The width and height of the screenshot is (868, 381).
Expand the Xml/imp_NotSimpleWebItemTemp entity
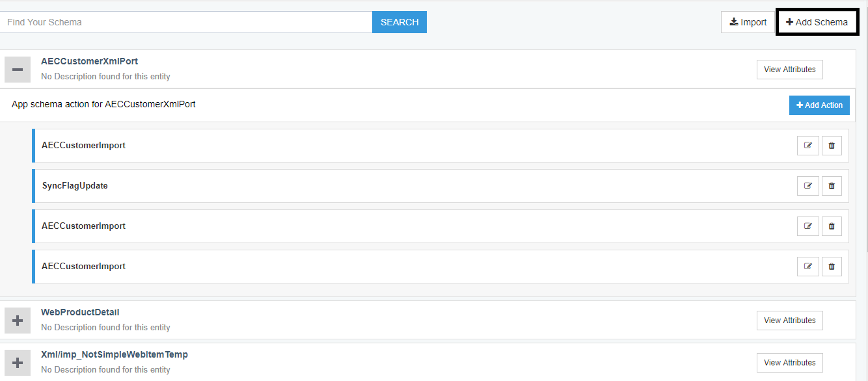click(x=18, y=362)
